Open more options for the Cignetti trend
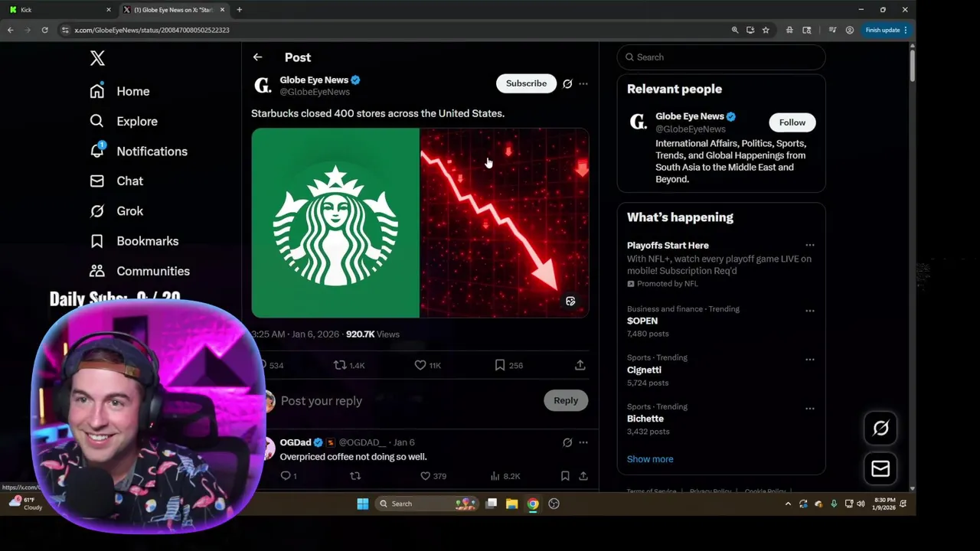Screen dimensions: 980x551 810,360
